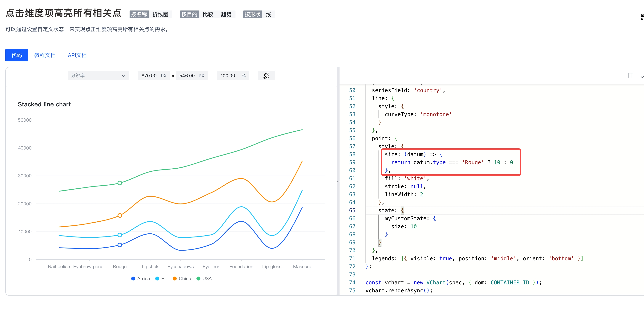Click the fill: 'white' code line
The width and height of the screenshot is (644, 312).
[x=407, y=178]
